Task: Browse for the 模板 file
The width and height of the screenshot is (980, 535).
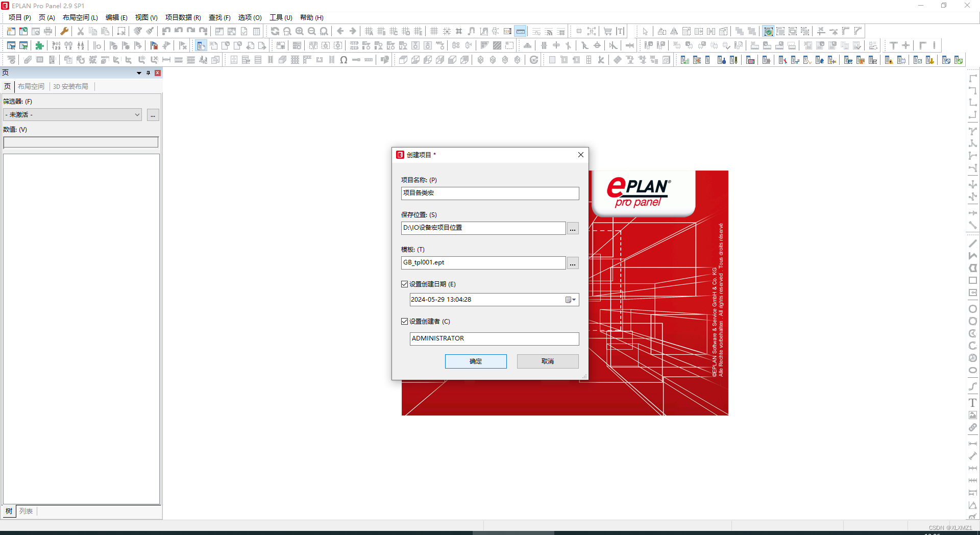Action: pos(573,263)
